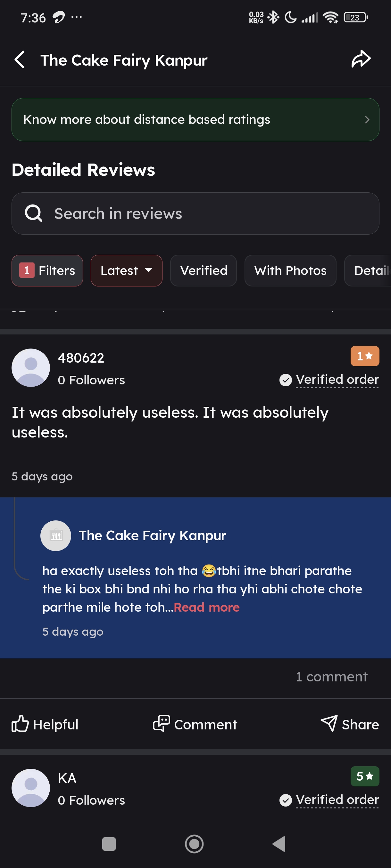
Task: Tap the share arrow icon in header
Action: click(x=361, y=59)
